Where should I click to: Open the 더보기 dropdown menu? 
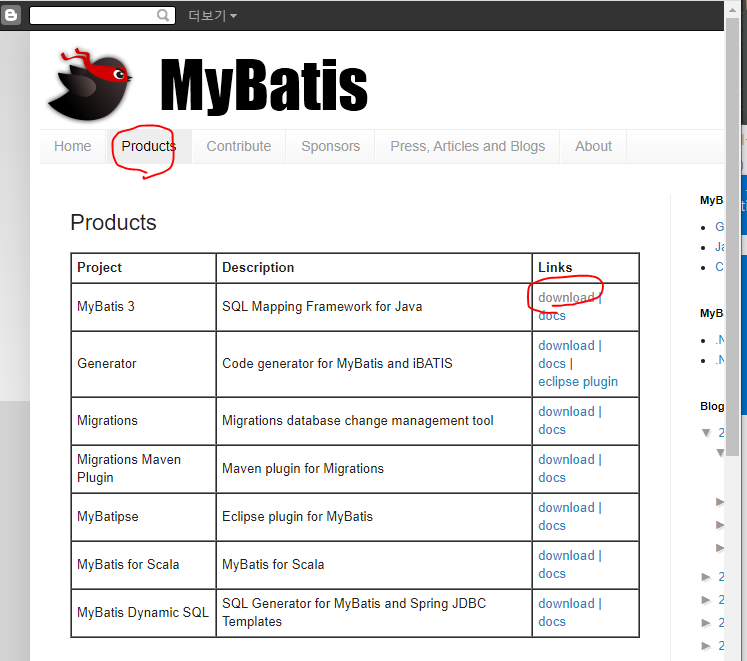pyautogui.click(x=212, y=16)
